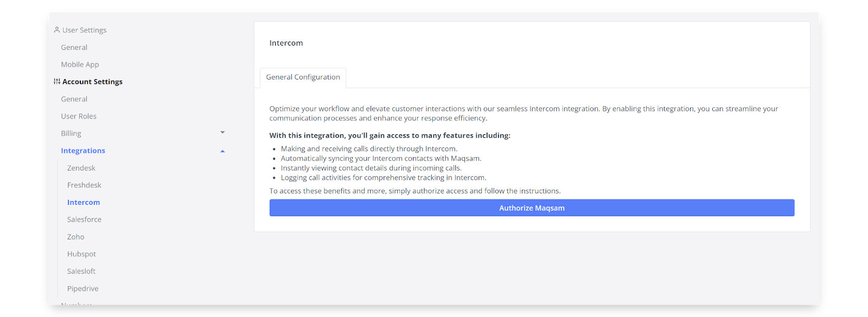Click the User Settings person icon

(57, 30)
